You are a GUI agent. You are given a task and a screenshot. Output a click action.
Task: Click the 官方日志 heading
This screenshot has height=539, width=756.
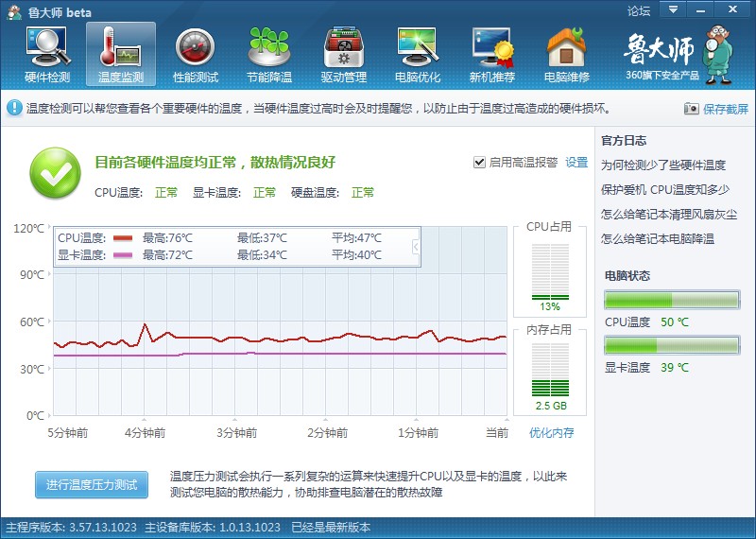pos(624,140)
